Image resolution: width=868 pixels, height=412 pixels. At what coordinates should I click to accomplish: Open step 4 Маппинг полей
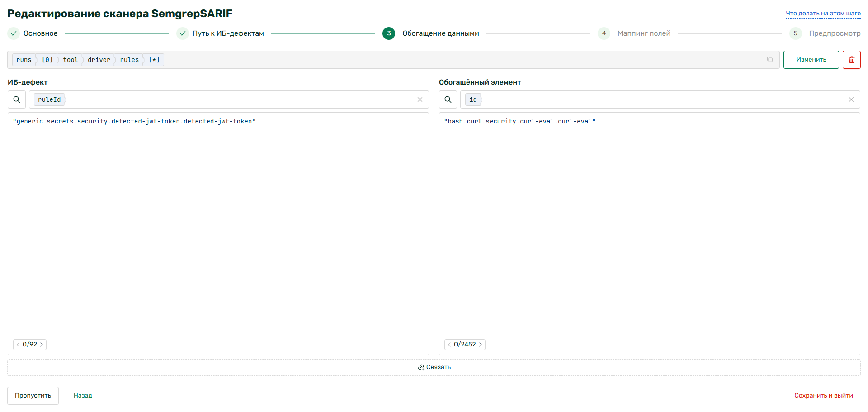point(634,33)
